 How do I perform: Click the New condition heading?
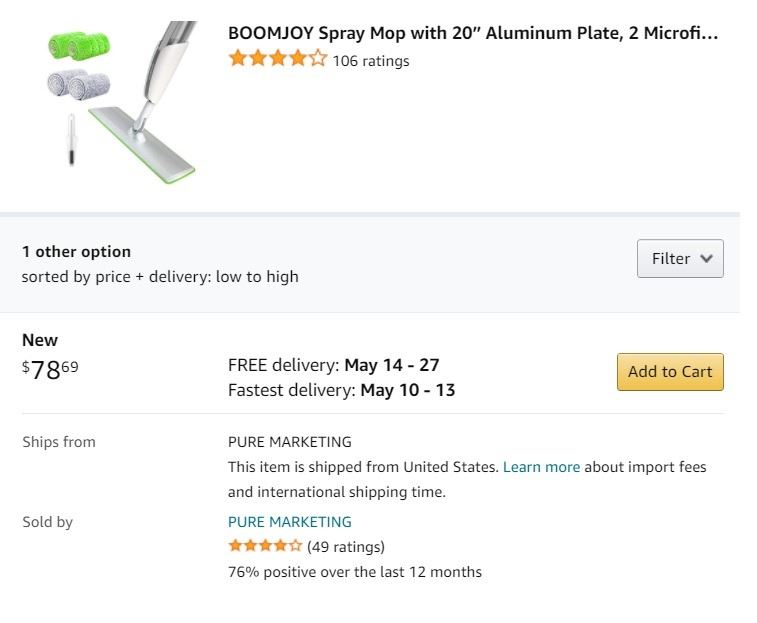(40, 340)
